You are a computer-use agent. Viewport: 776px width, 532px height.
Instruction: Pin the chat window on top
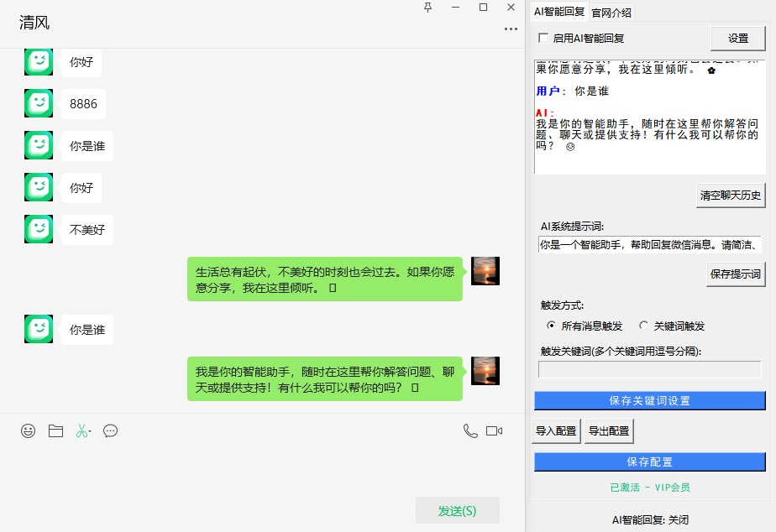click(429, 8)
